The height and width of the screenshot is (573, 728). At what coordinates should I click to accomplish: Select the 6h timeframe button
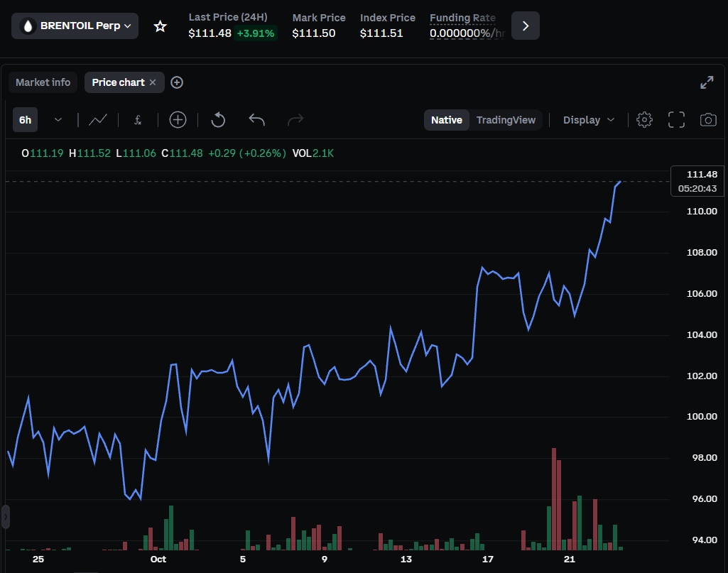[25, 120]
